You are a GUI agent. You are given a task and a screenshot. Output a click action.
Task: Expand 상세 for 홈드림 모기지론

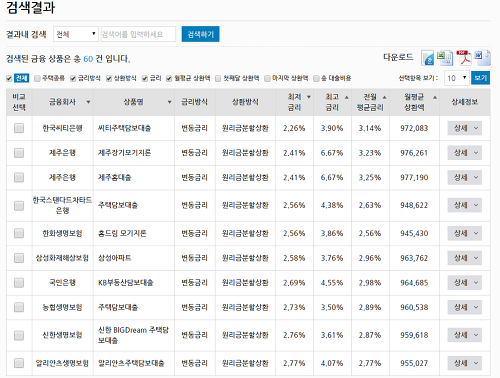465,233
